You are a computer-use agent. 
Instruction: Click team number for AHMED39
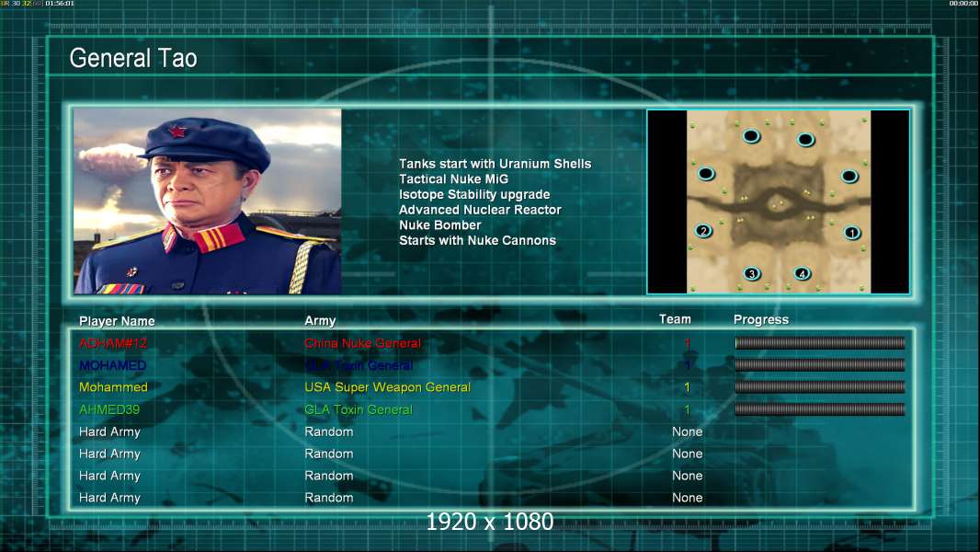pyautogui.click(x=687, y=410)
